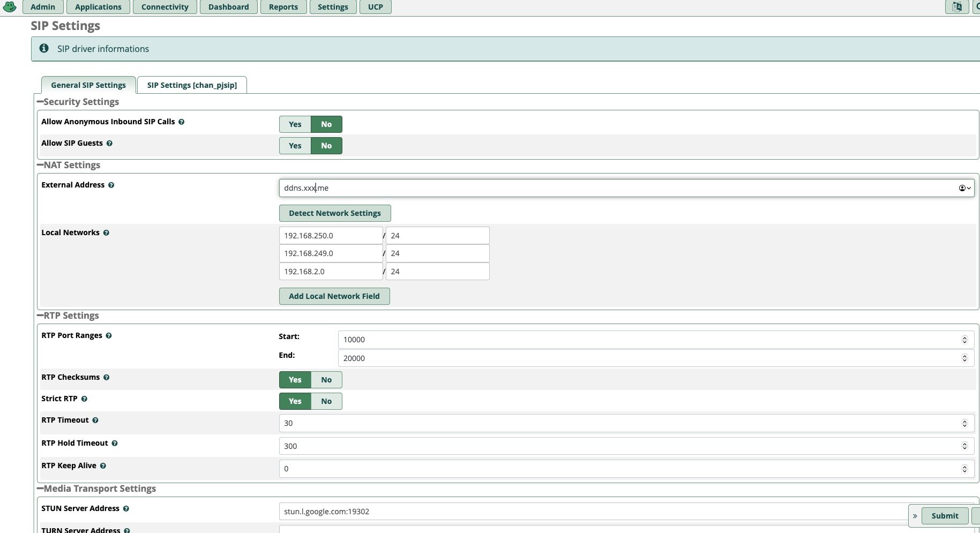The width and height of the screenshot is (980, 533).
Task: Open help icon for Allow SIP Guests
Action: pos(109,143)
